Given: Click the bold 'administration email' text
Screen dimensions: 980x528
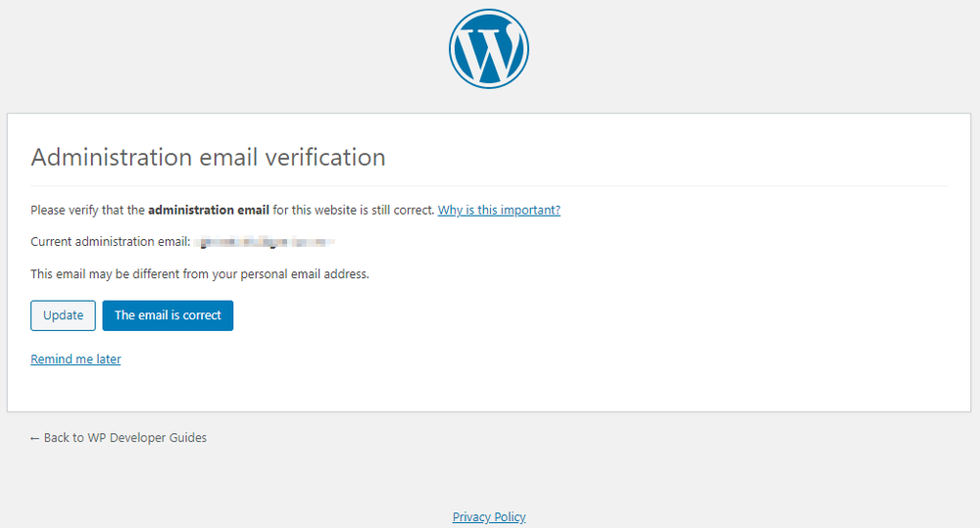Looking at the screenshot, I should click(x=209, y=210).
